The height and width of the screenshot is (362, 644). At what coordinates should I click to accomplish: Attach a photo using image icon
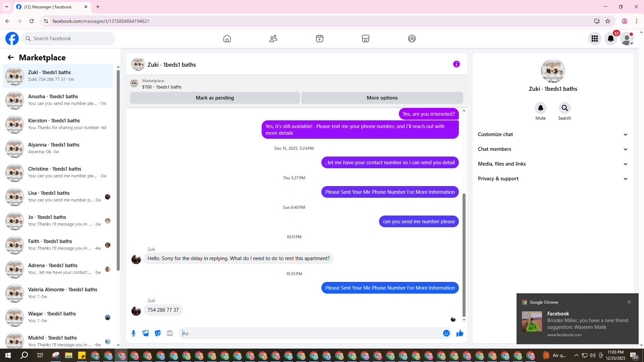click(146, 333)
